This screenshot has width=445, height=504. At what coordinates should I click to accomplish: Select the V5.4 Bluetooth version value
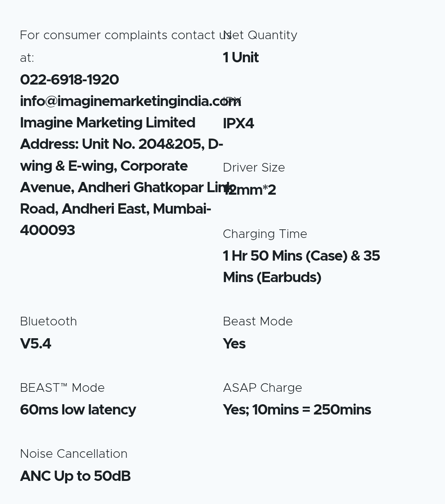[x=35, y=344]
